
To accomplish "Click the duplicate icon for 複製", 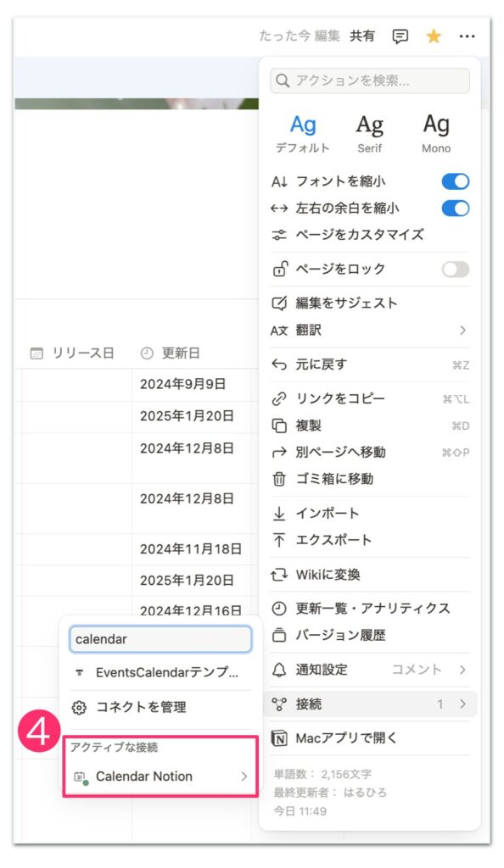I will pos(279,426).
